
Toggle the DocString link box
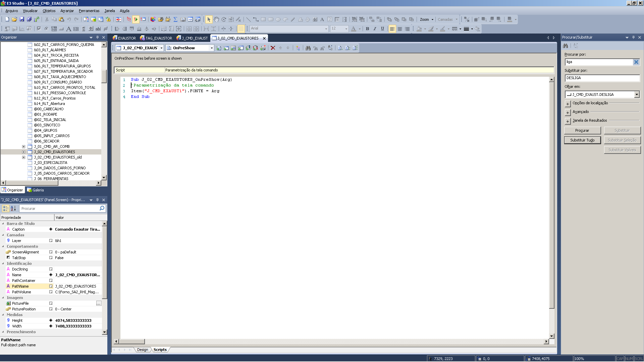51,269
